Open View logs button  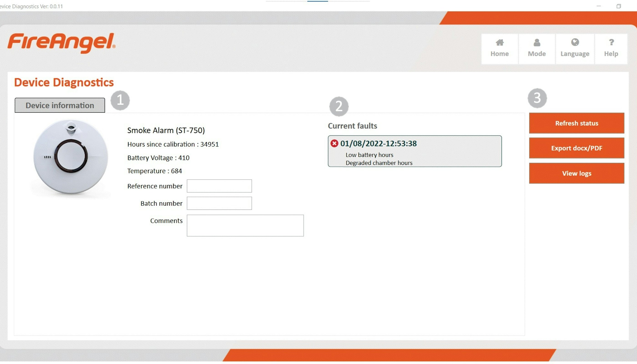(x=576, y=174)
